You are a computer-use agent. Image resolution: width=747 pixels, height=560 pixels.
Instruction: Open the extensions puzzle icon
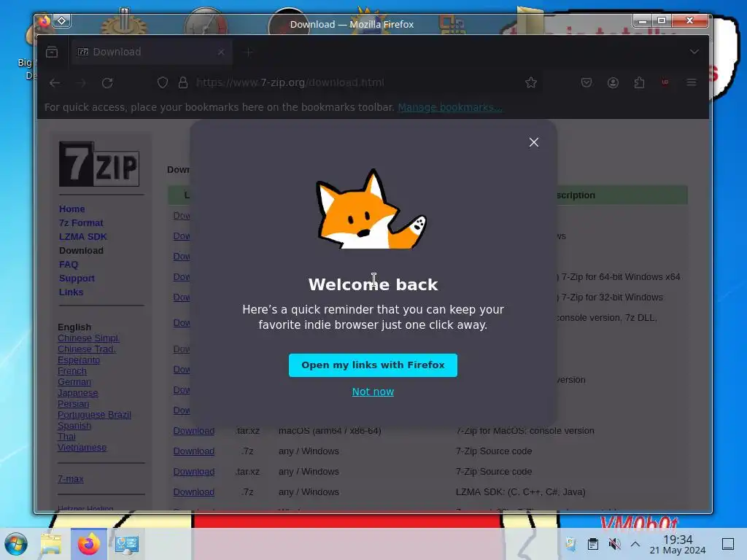639,83
